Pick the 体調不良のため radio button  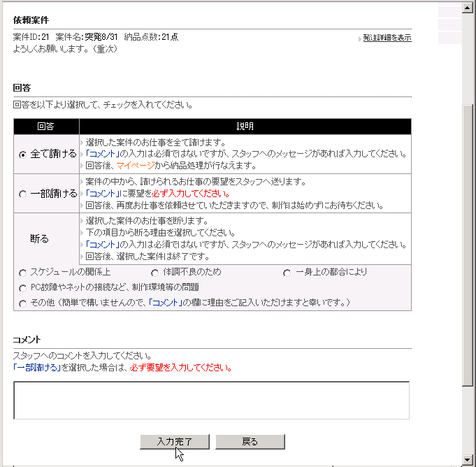pos(155,273)
